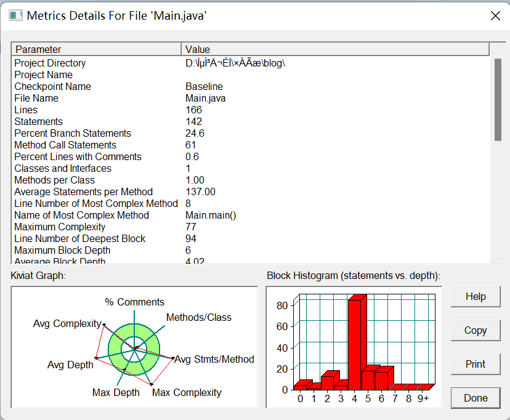This screenshot has height=420, width=510.
Task: Print the metrics report
Action: pyautogui.click(x=476, y=364)
